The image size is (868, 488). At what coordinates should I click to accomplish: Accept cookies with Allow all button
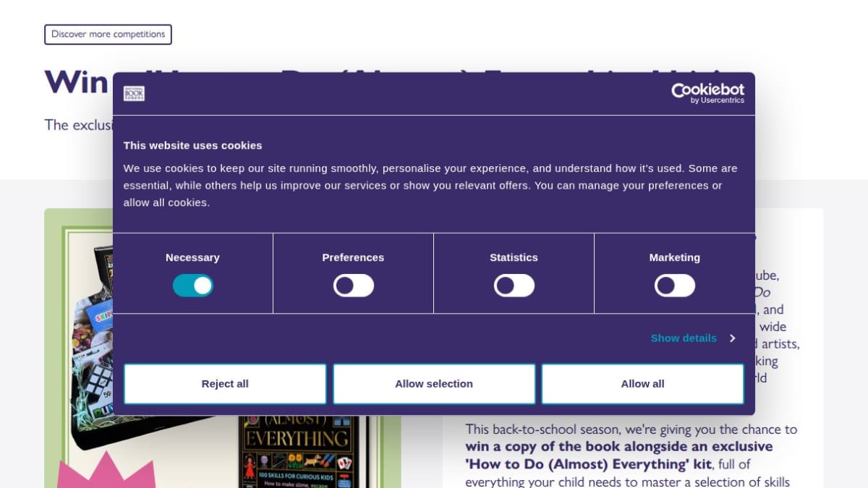click(642, 384)
